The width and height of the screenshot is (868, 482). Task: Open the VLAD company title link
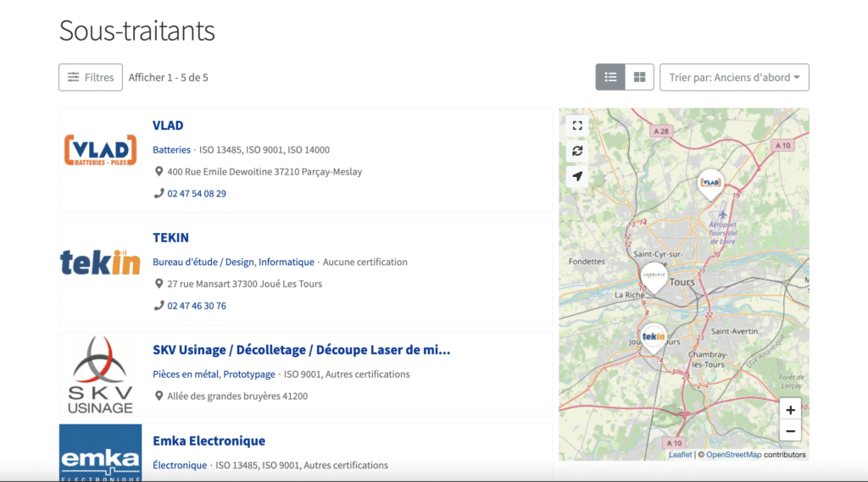pyautogui.click(x=168, y=125)
